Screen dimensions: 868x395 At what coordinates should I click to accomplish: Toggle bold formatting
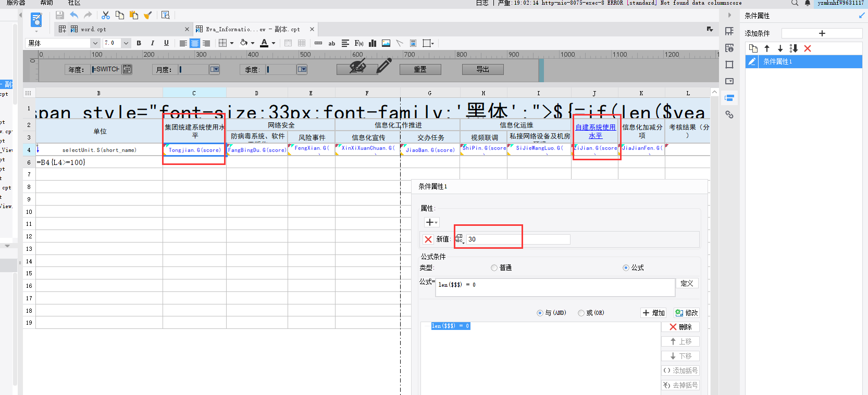(139, 43)
